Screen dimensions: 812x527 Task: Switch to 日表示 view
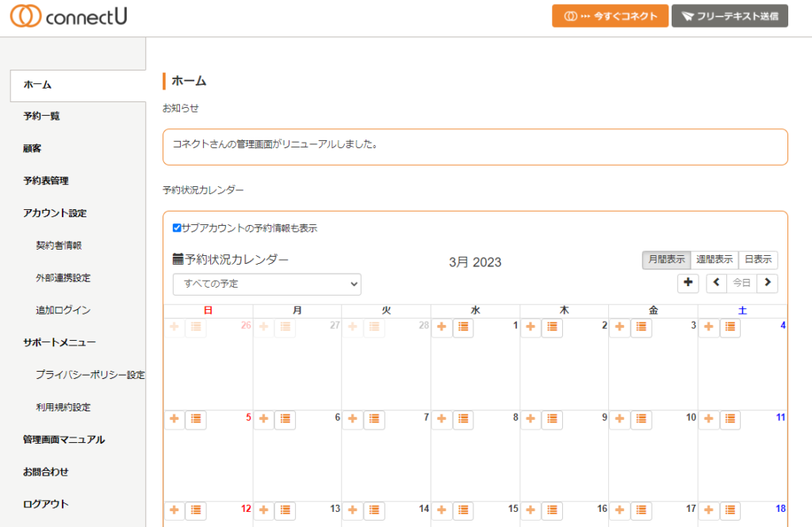tap(758, 260)
